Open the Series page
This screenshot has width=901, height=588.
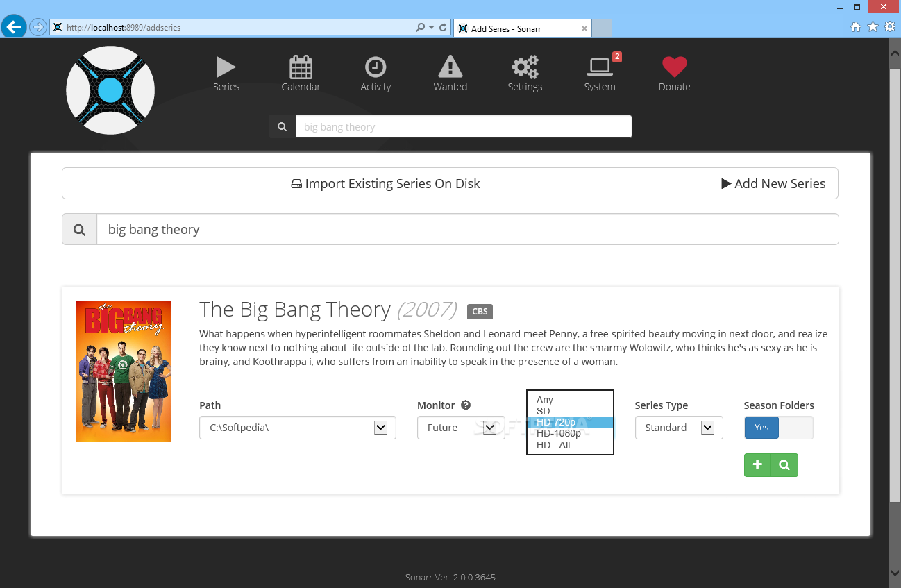[226, 74]
